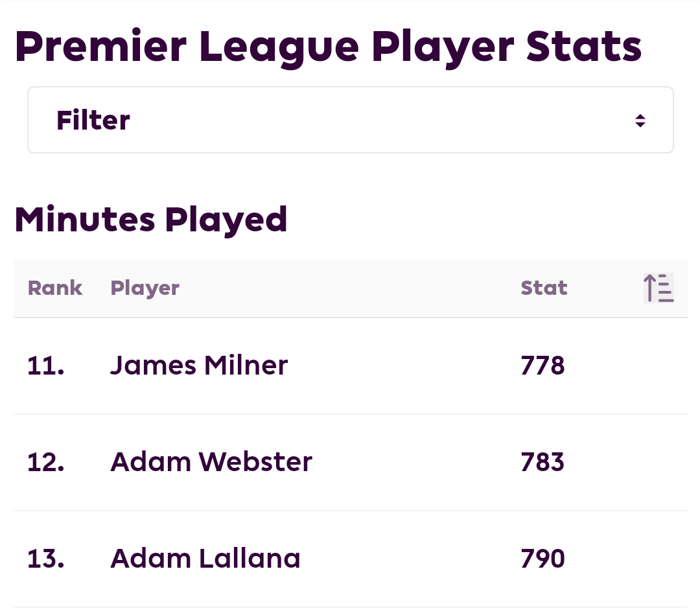Open the Filter dropdown

(x=351, y=120)
